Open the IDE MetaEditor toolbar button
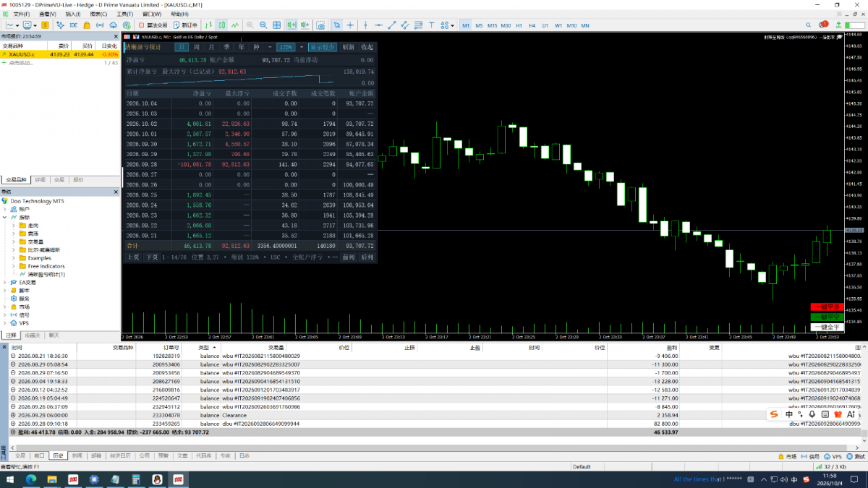Viewport: 868px width, 488px height. tap(74, 25)
